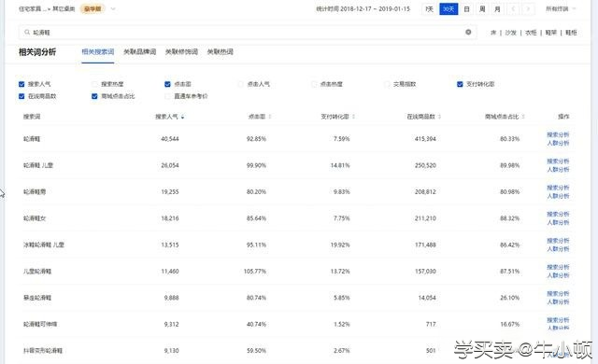Uncheck the 在线商品数 metric checkbox
Screen dimensions: 598x364
pos(21,96)
